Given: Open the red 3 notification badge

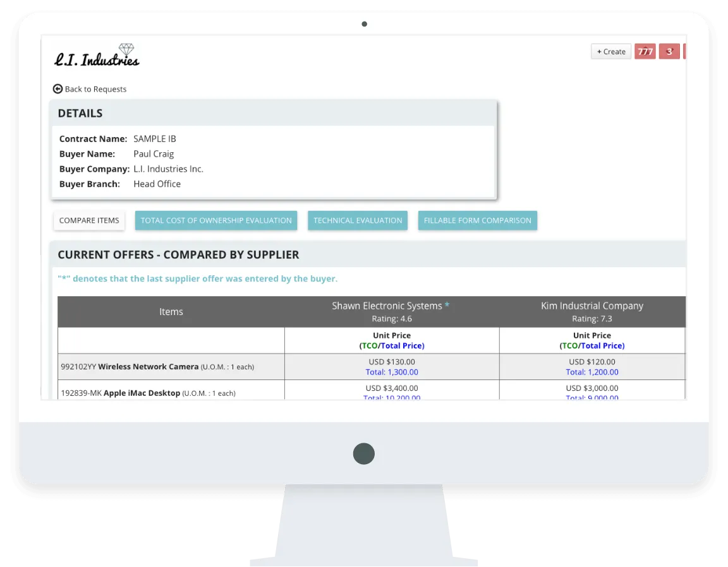Looking at the screenshot, I should coord(669,52).
